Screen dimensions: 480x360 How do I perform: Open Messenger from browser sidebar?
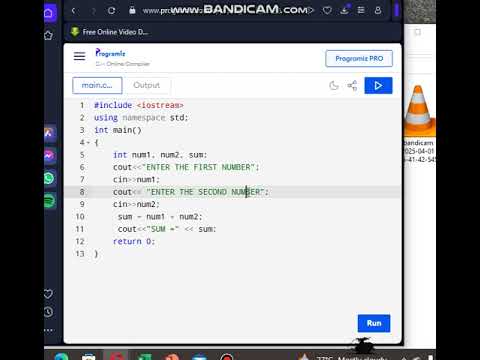click(x=49, y=156)
